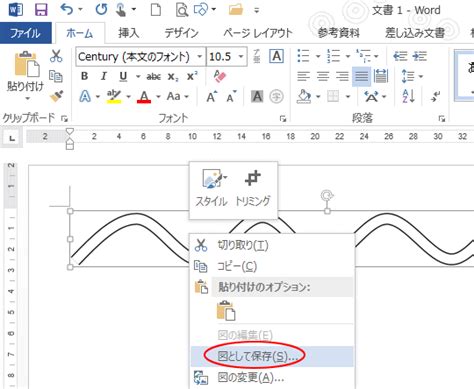Expand the Paste options arrow under 貼り付け
This screenshot has width=474, height=389.
(x=27, y=98)
